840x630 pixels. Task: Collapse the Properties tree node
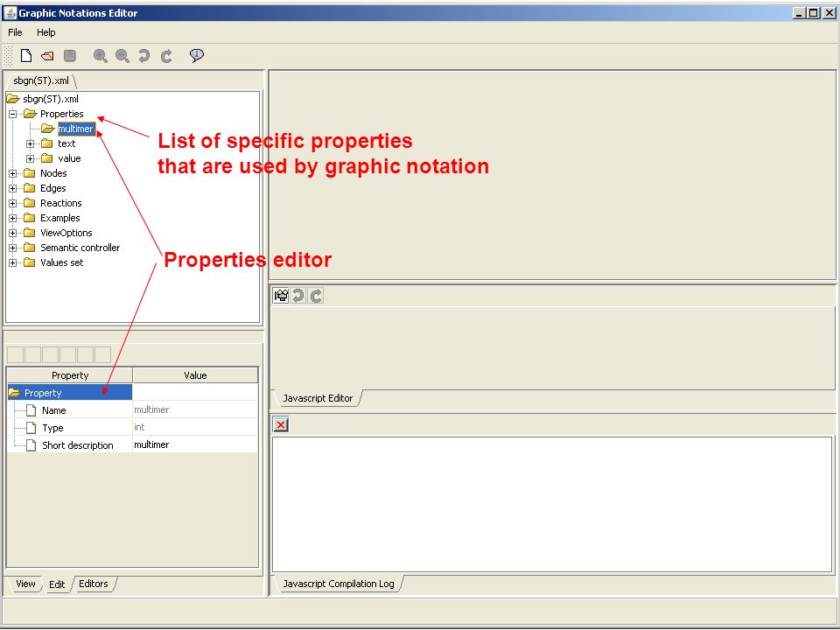tap(13, 114)
